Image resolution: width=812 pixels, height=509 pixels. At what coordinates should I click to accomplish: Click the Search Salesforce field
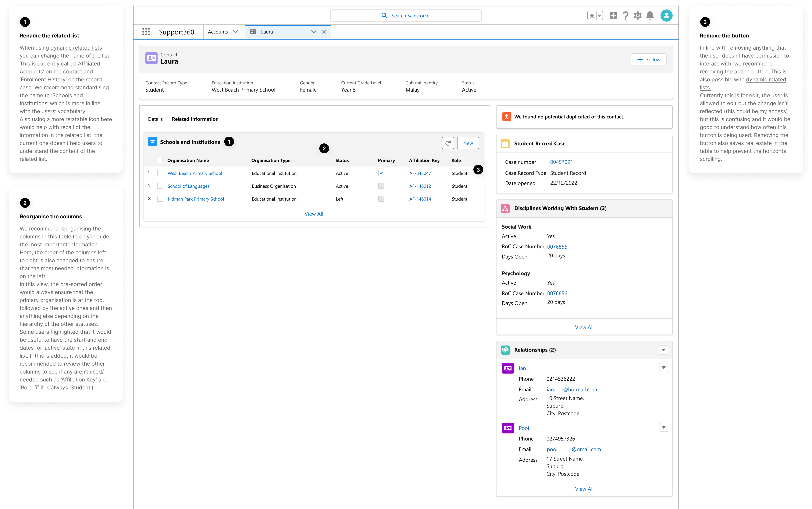coord(405,16)
